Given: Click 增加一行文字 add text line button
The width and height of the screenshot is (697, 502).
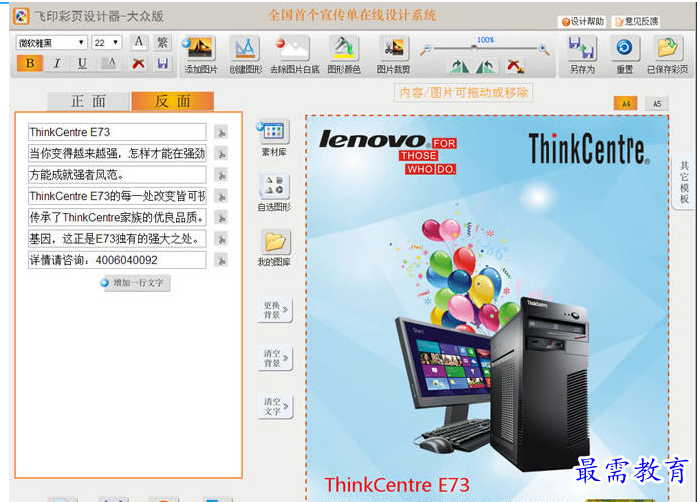Looking at the screenshot, I should click(135, 283).
